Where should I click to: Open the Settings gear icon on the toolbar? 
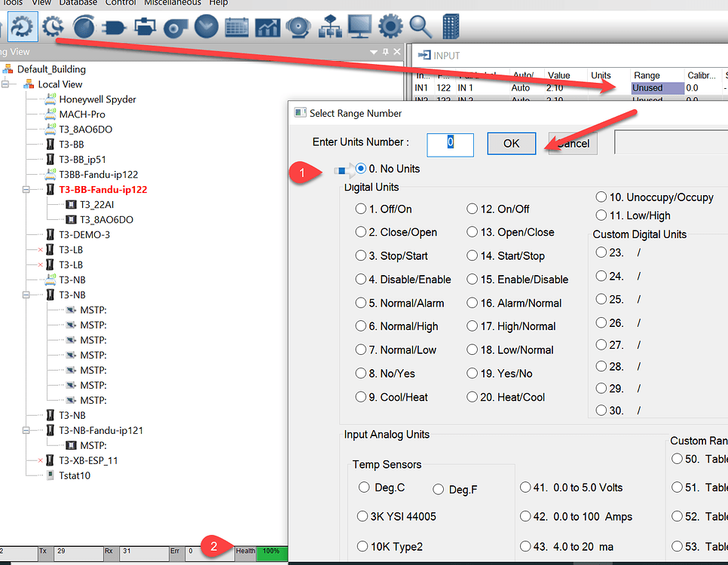pyautogui.click(x=390, y=26)
